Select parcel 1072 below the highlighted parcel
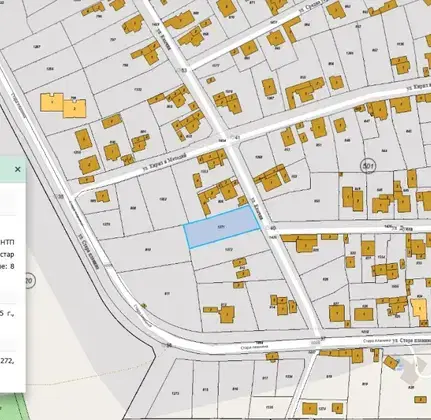Screen dimensions: 431x420 (x=229, y=249)
